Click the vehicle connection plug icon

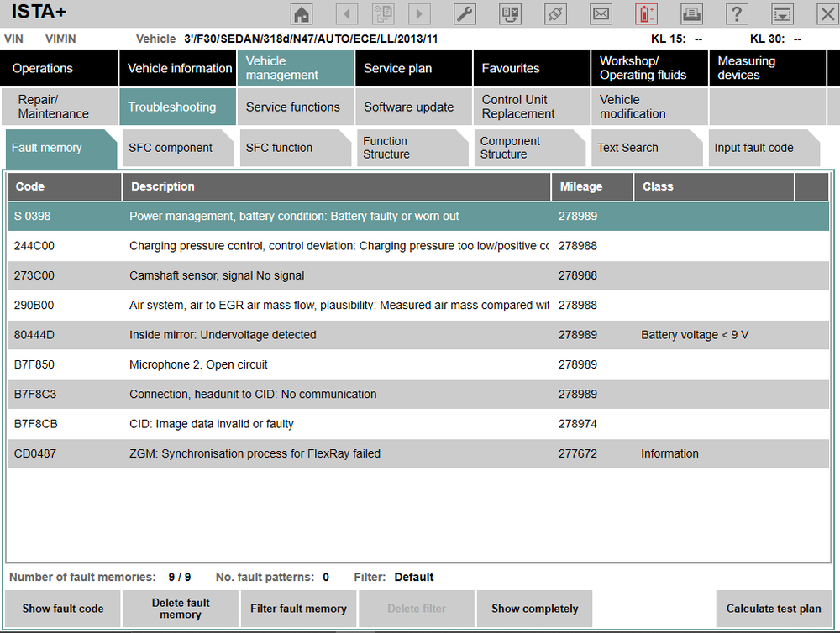coord(555,14)
